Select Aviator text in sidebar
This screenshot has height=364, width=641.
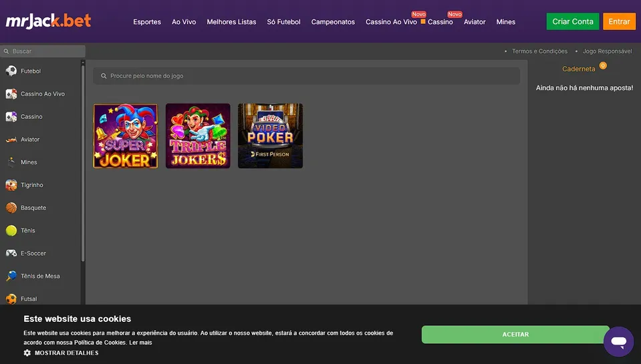pos(30,140)
